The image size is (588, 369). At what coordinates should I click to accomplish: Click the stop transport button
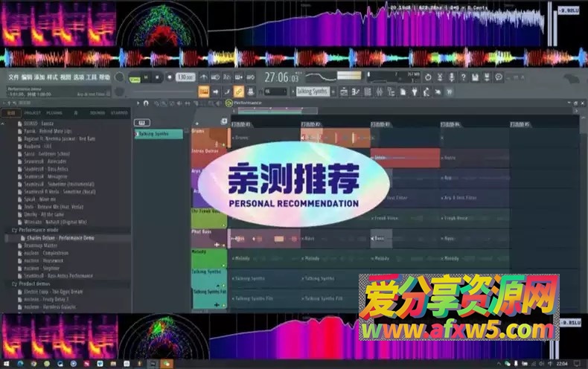[x=157, y=77]
